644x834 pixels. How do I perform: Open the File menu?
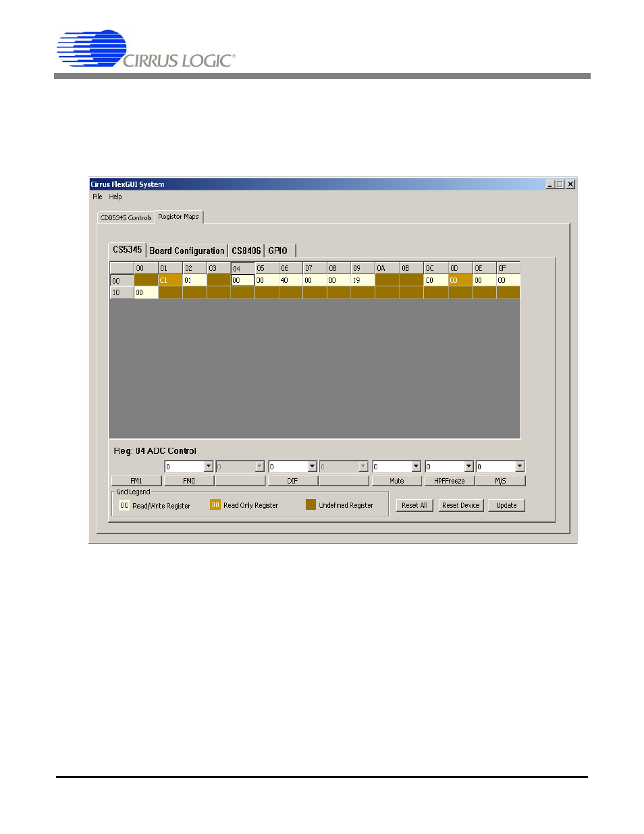pos(97,197)
